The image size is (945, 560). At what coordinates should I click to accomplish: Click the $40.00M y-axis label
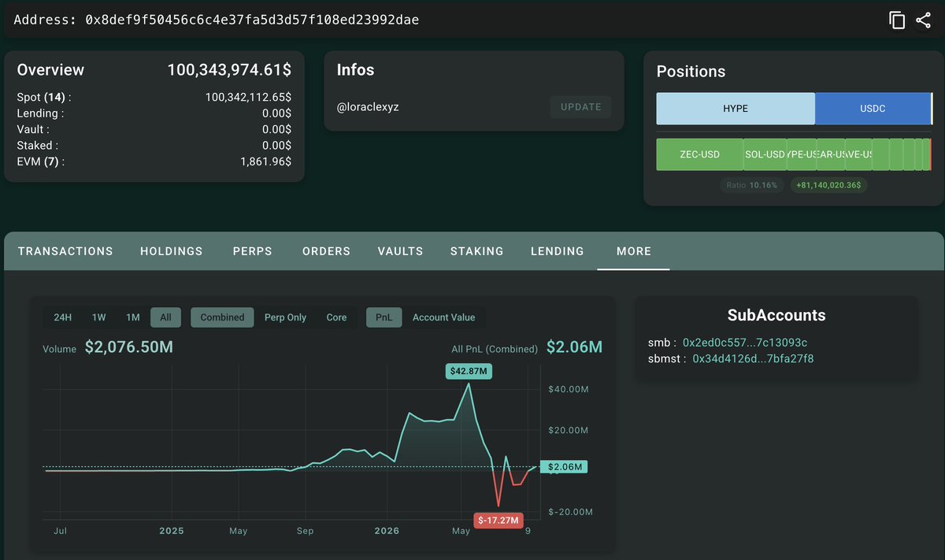(569, 390)
